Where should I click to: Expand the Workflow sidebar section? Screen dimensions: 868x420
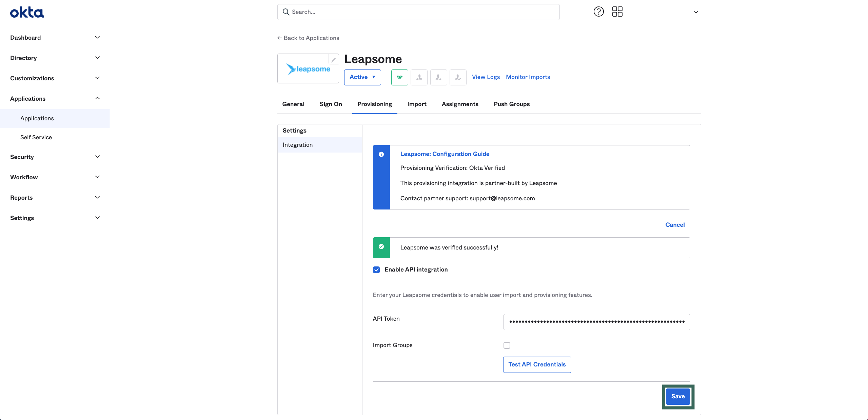(55, 177)
